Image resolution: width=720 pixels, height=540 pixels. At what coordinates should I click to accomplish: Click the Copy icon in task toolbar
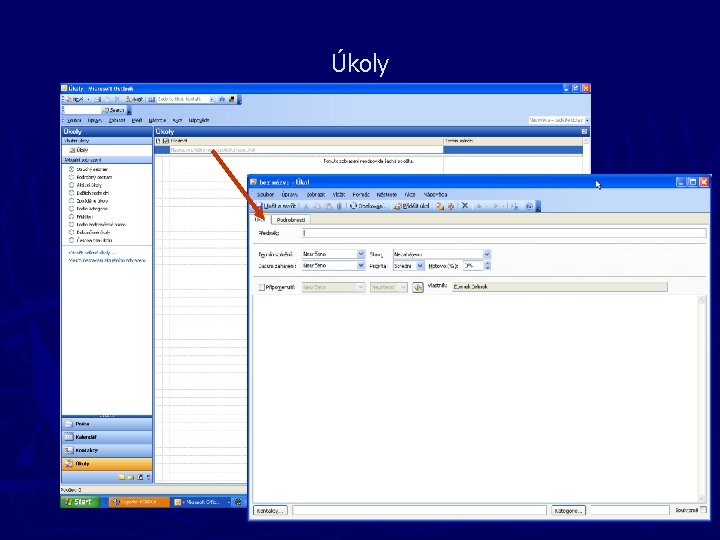click(x=317, y=206)
